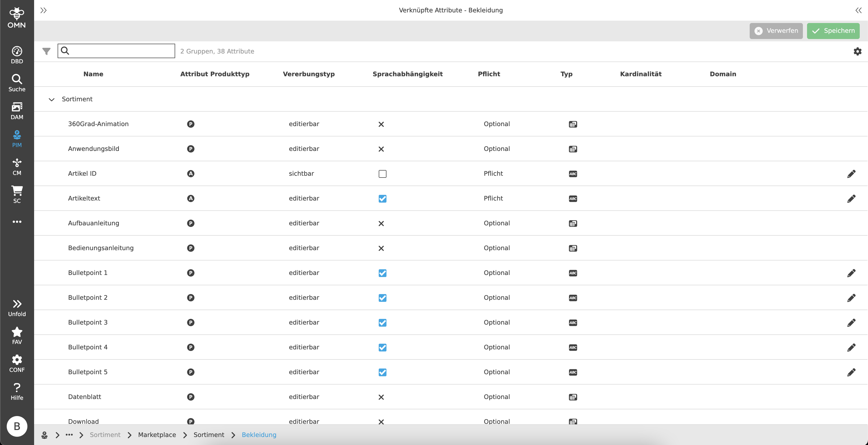Click the filter funnel icon
This screenshot has width=868, height=445.
(46, 51)
